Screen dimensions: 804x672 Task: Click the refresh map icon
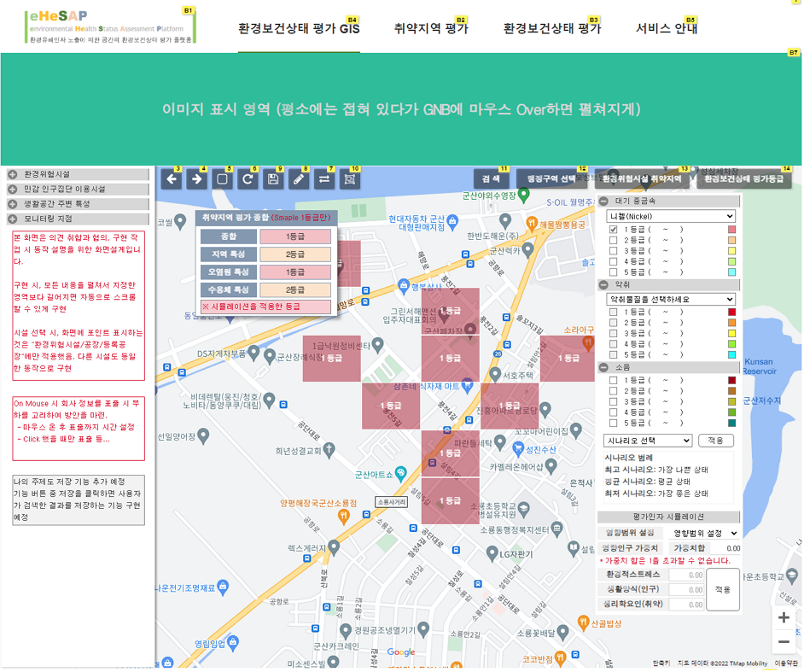248,179
